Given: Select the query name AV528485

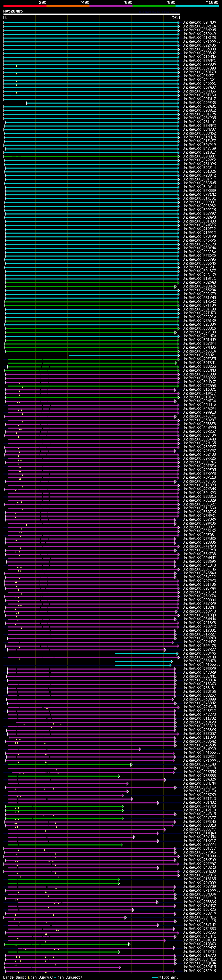Looking at the screenshot, I should tap(13, 11).
